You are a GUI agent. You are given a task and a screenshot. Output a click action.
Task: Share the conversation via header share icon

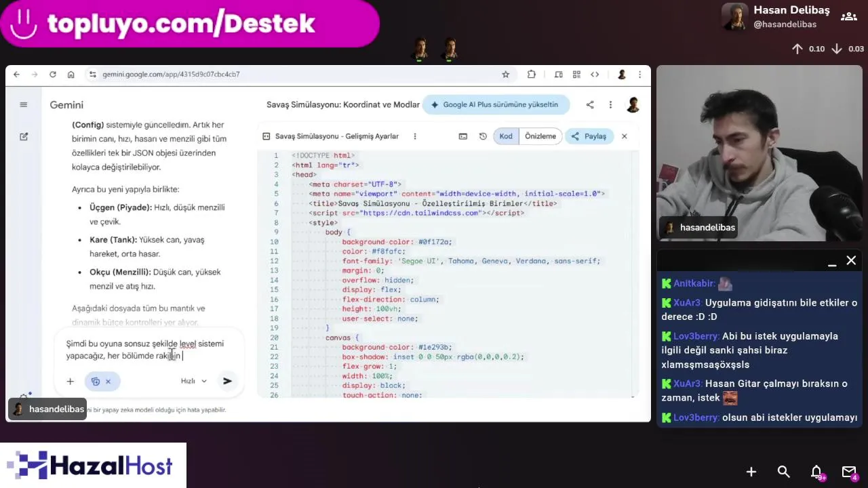590,105
